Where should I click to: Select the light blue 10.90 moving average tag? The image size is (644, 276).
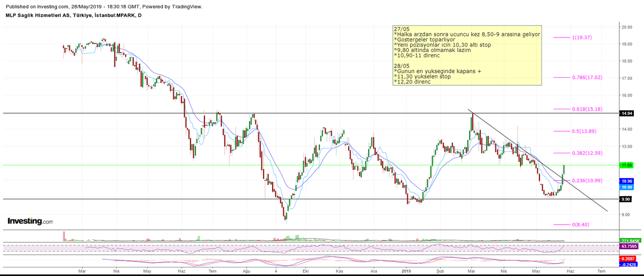click(626, 188)
